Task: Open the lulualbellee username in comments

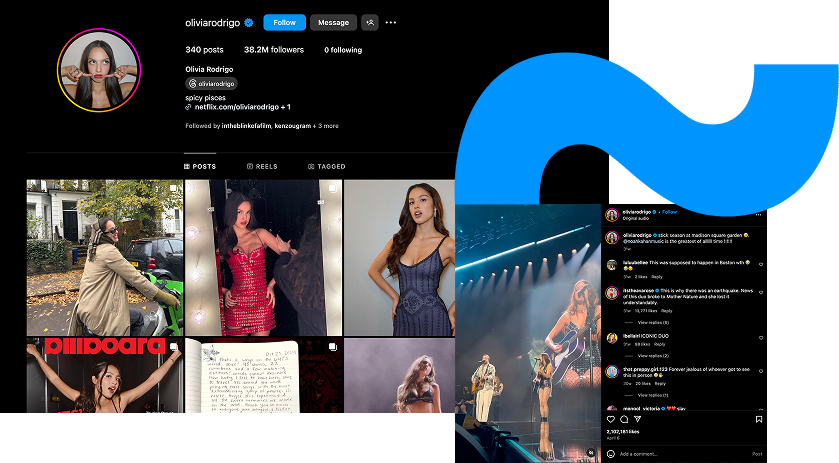Action: (x=635, y=263)
